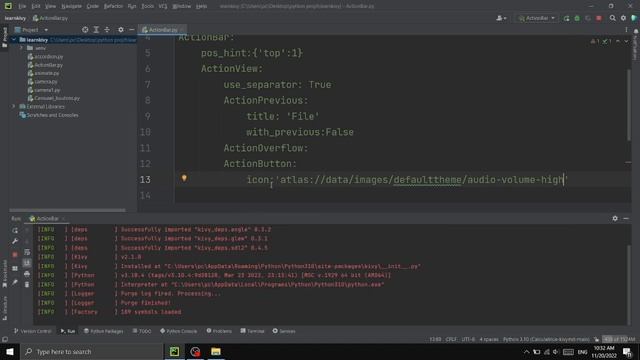Open the Navigate menu

(x=71, y=6)
